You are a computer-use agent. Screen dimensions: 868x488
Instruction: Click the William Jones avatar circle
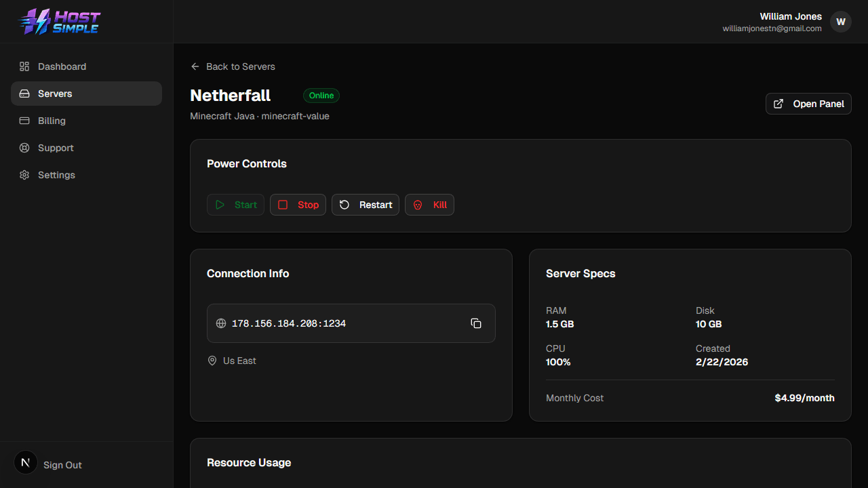click(841, 22)
